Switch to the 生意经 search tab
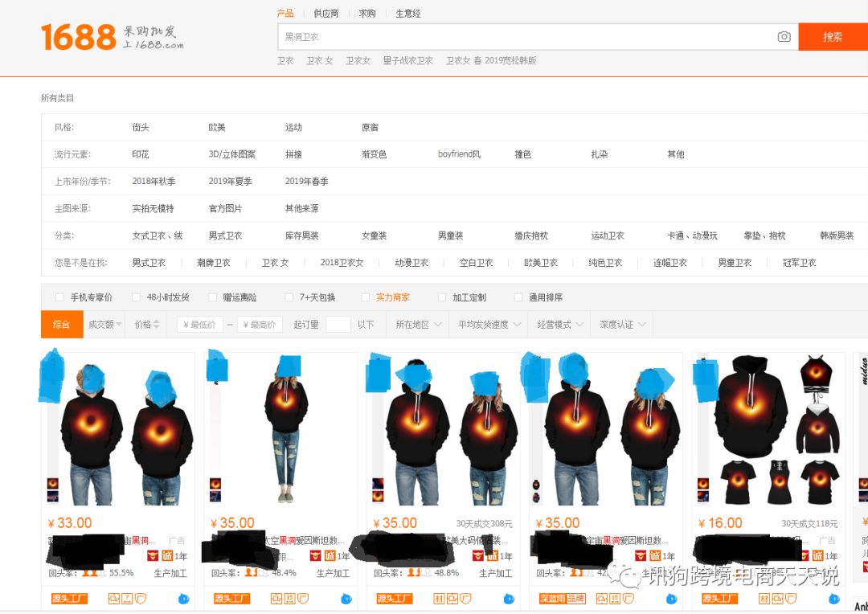 click(408, 14)
